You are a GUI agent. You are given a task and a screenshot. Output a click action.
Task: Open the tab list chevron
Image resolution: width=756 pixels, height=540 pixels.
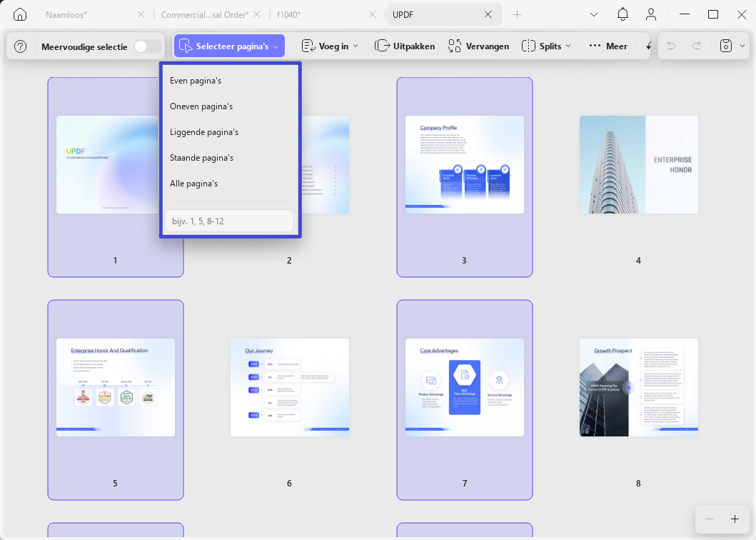[x=594, y=14]
